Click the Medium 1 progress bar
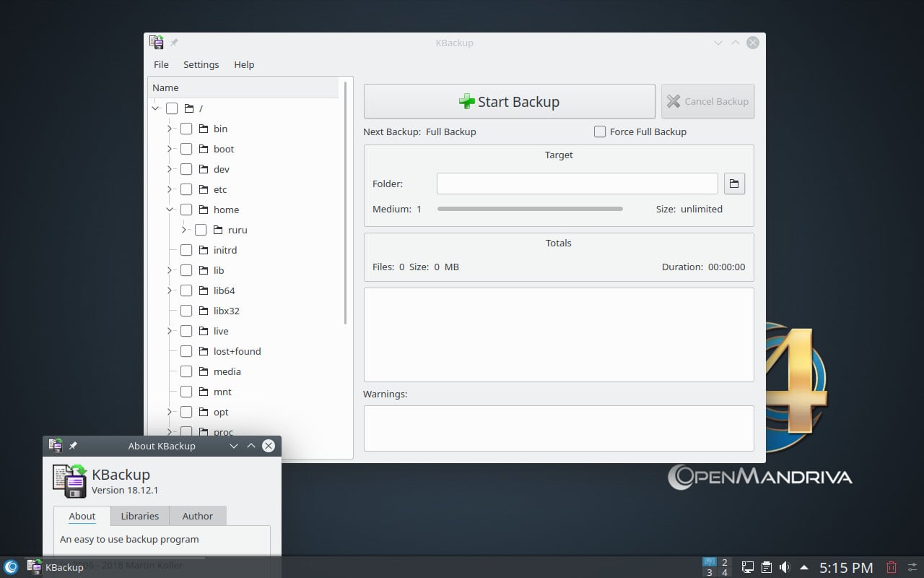Image resolution: width=924 pixels, height=578 pixels. (531, 209)
